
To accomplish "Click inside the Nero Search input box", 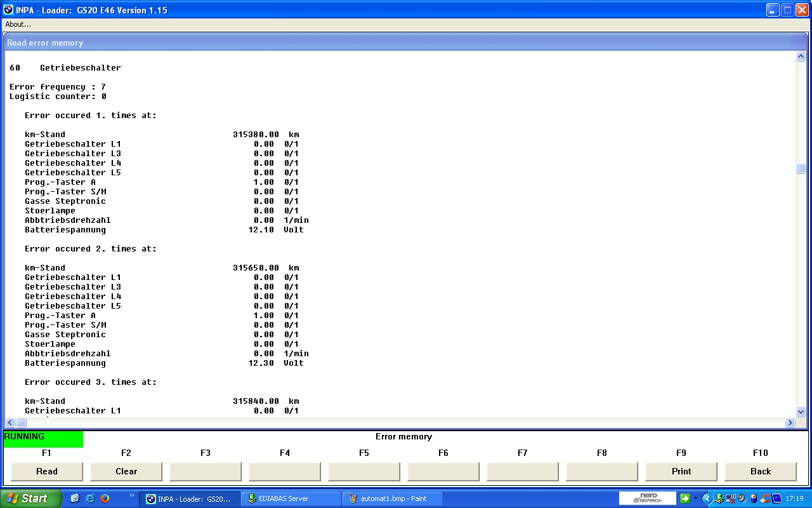I will click(x=648, y=498).
